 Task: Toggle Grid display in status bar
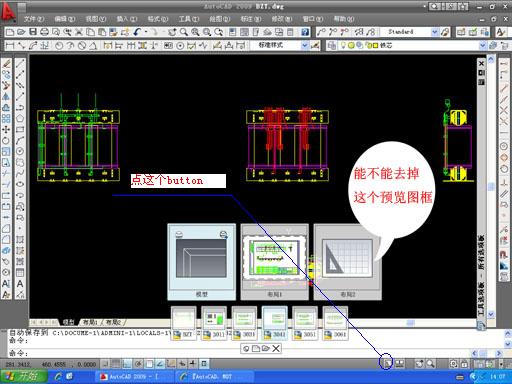point(116,364)
